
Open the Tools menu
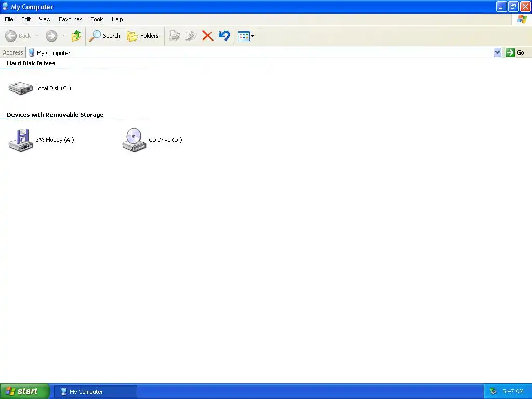(97, 19)
